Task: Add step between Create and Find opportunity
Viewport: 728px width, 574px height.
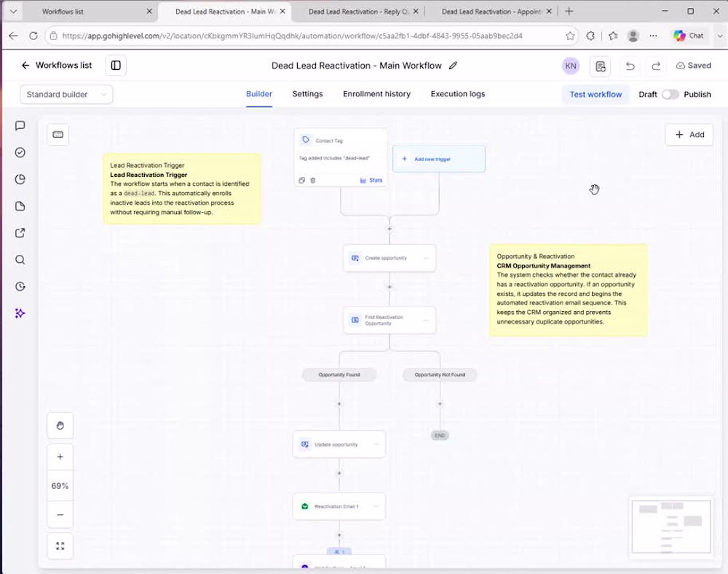Action: pos(389,287)
